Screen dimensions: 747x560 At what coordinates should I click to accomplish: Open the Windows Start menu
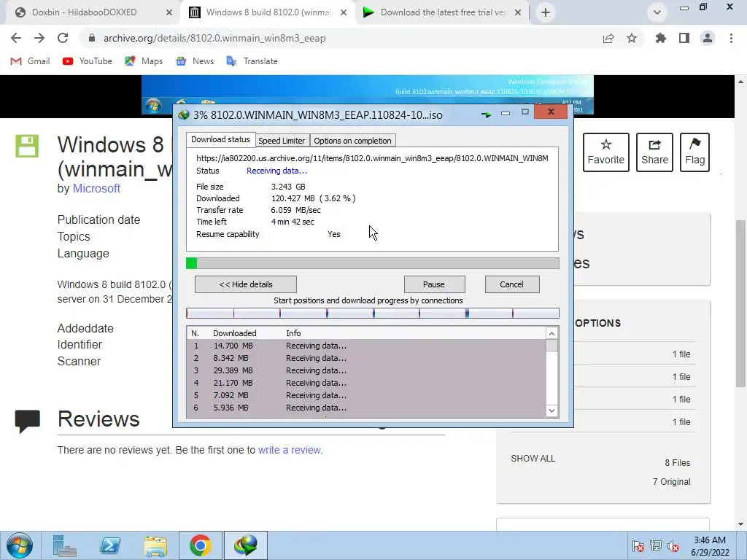(x=20, y=545)
